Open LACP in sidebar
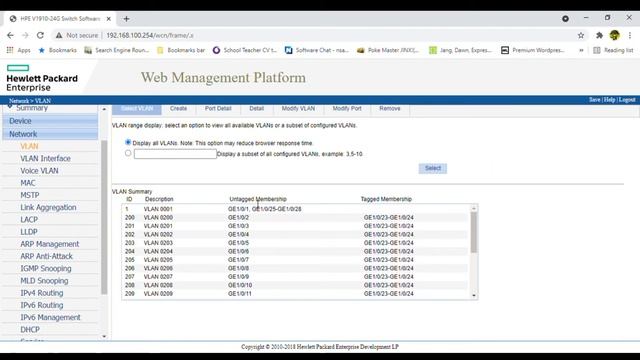 [29, 220]
